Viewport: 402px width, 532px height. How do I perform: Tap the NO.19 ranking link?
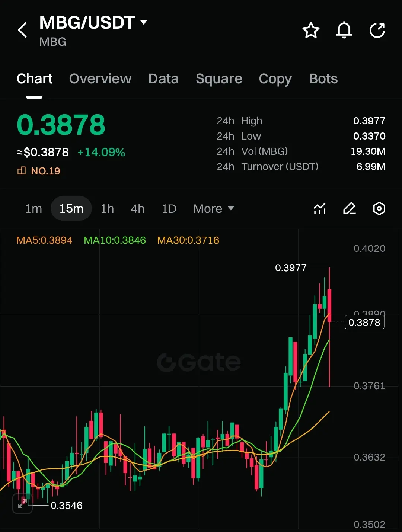39,171
